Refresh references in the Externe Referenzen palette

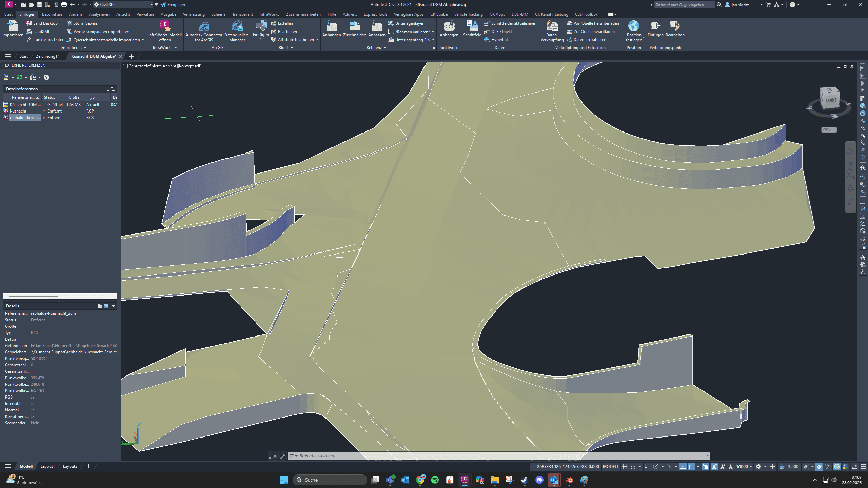pyautogui.click(x=20, y=77)
